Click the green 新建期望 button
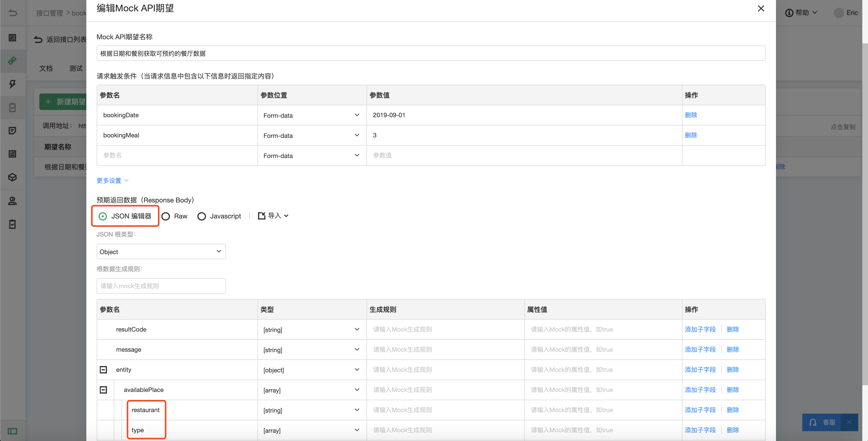Viewport: 868px width, 441px height. point(63,102)
